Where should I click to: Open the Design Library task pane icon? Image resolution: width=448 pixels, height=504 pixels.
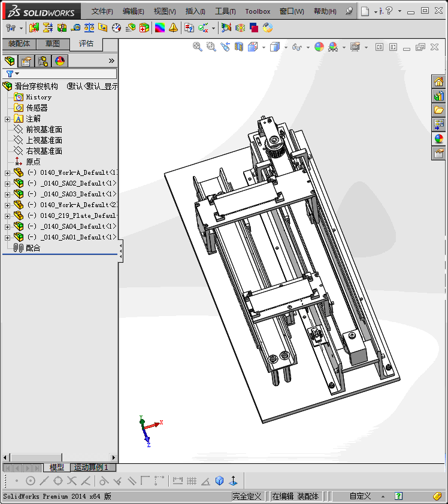[x=438, y=96]
